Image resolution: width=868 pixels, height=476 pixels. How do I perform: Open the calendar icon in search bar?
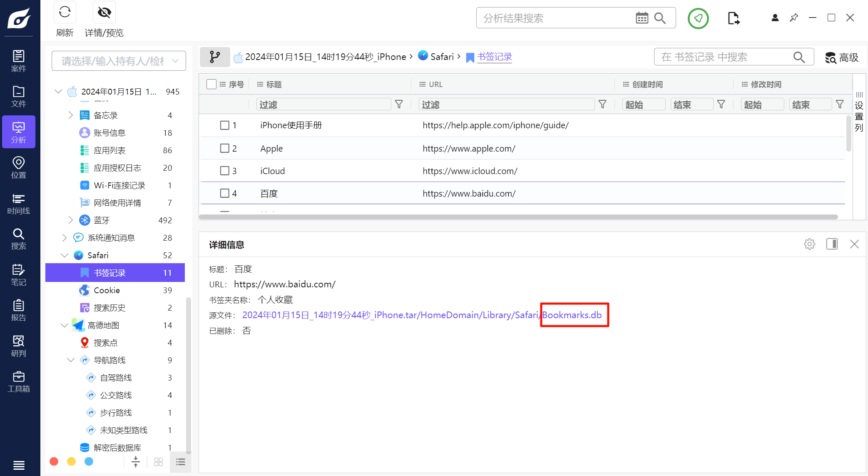(642, 18)
